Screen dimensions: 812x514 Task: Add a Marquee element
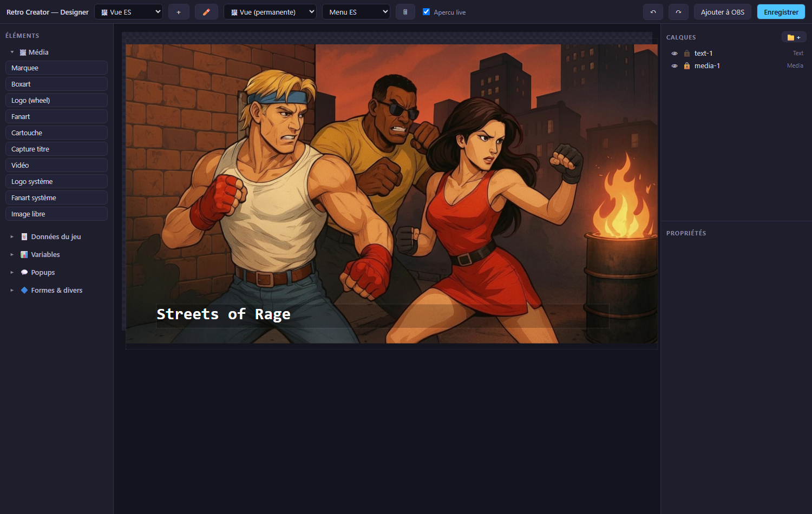(x=56, y=68)
